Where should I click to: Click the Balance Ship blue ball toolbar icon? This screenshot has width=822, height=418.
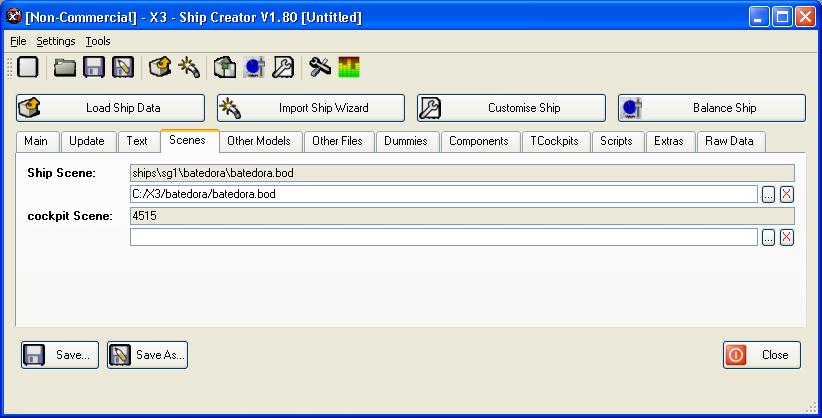point(254,68)
